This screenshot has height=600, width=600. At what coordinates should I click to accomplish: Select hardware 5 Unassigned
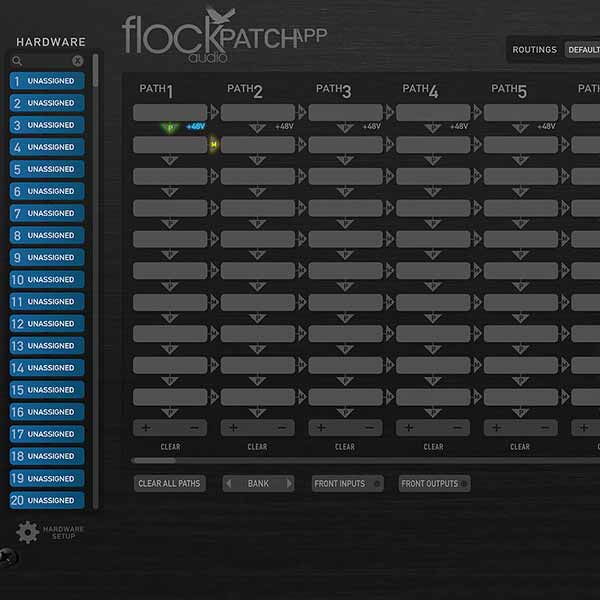[47, 169]
